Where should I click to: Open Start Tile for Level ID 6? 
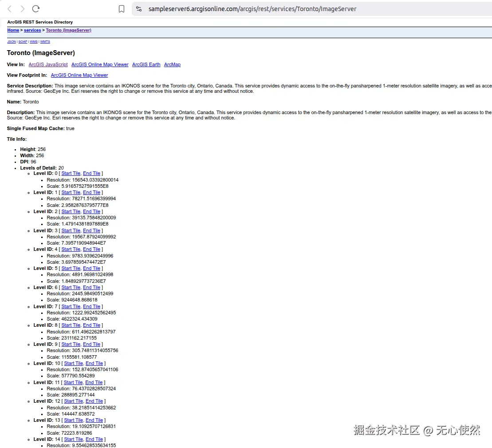(71, 288)
